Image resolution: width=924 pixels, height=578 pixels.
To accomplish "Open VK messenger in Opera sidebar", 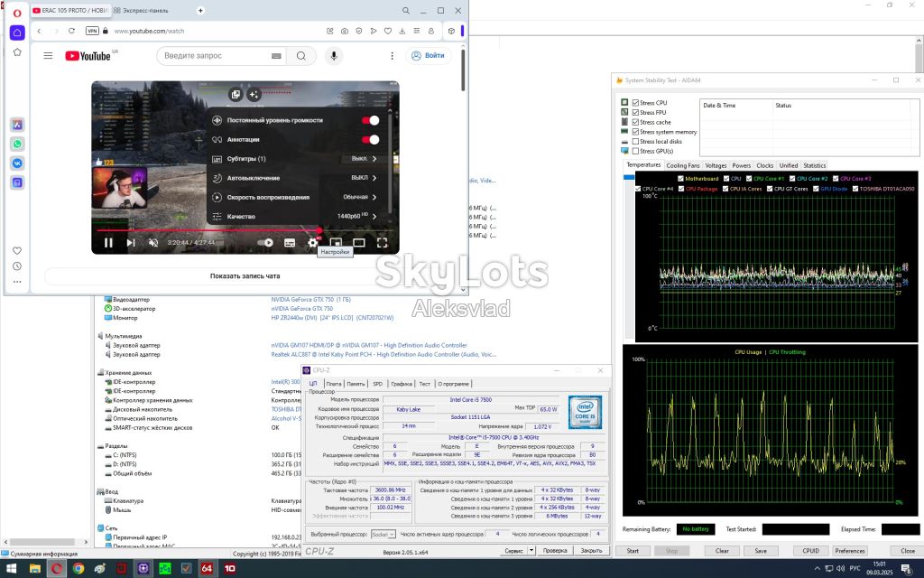I will [x=17, y=163].
